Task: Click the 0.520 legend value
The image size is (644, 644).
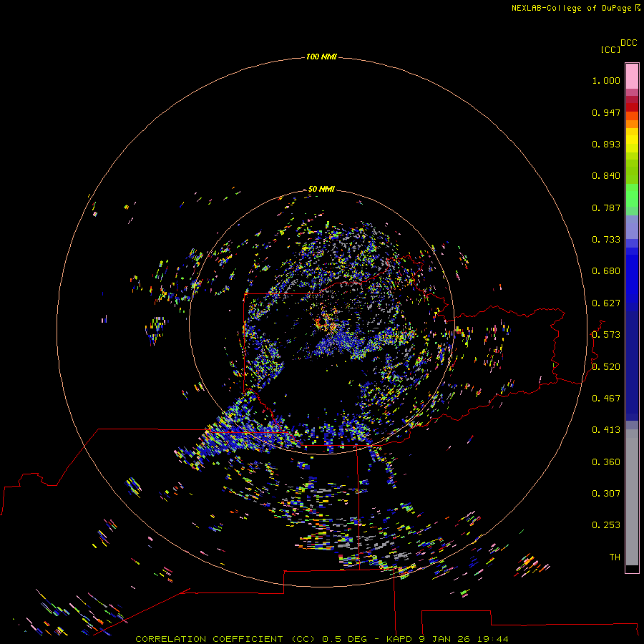Action: [606, 367]
